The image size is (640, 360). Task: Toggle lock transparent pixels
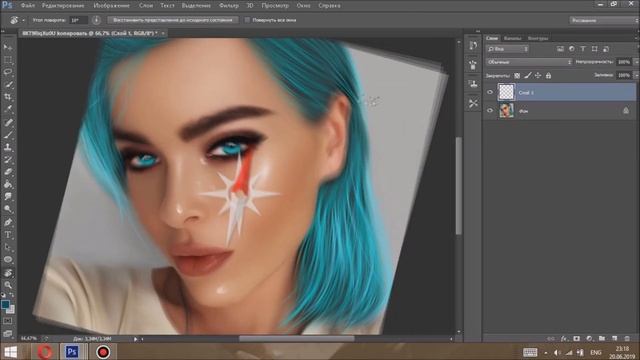click(517, 76)
